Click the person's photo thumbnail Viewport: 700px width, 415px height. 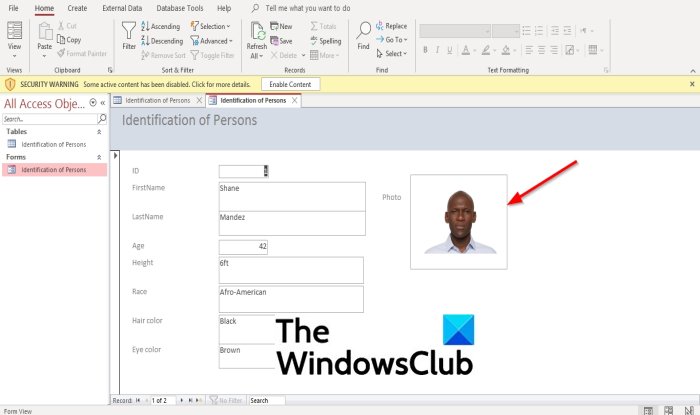click(x=459, y=222)
